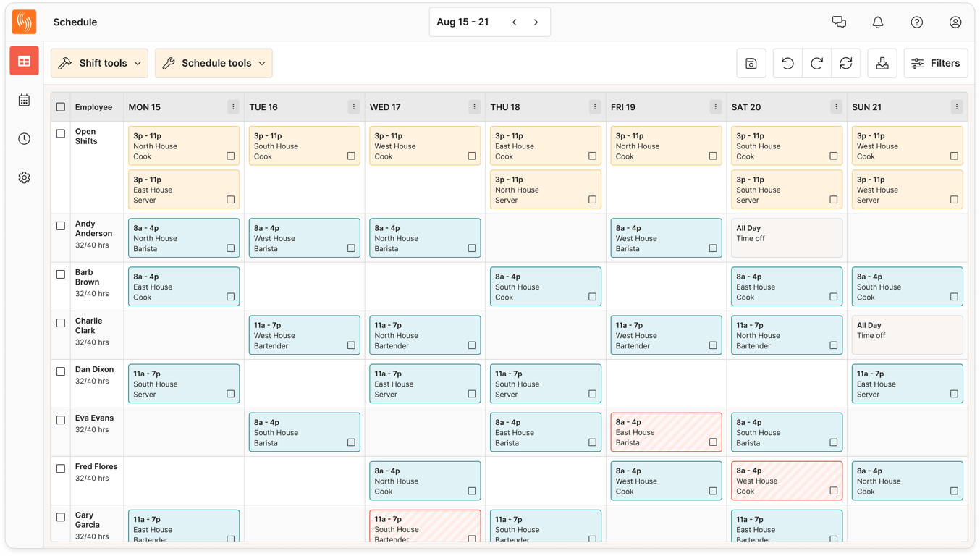
Task: Download the schedule
Action: coord(882,63)
